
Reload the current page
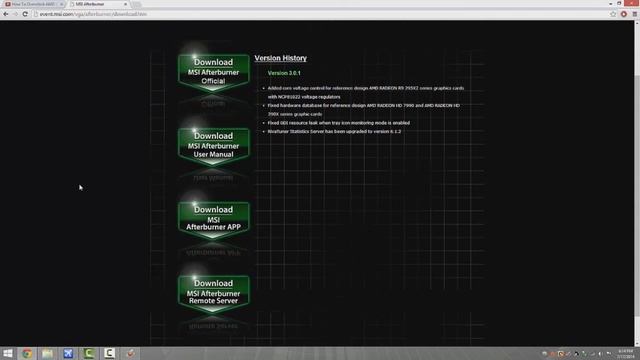point(25,14)
